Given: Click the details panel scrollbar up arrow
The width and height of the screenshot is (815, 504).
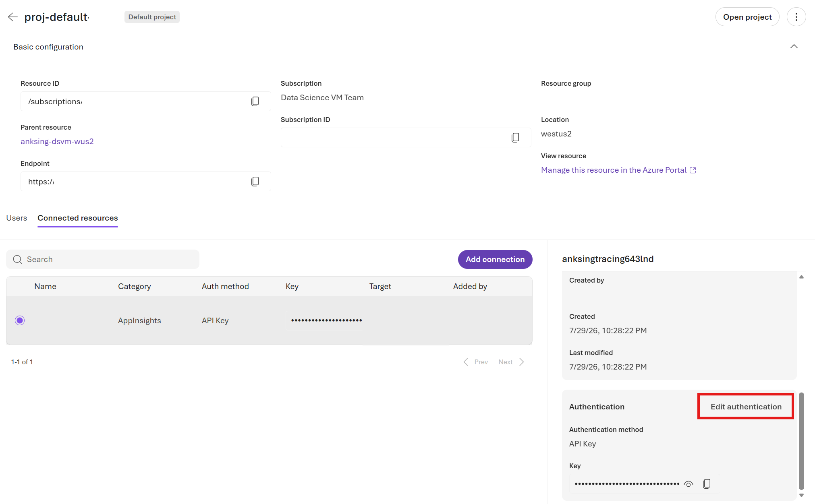Looking at the screenshot, I should click(x=801, y=277).
